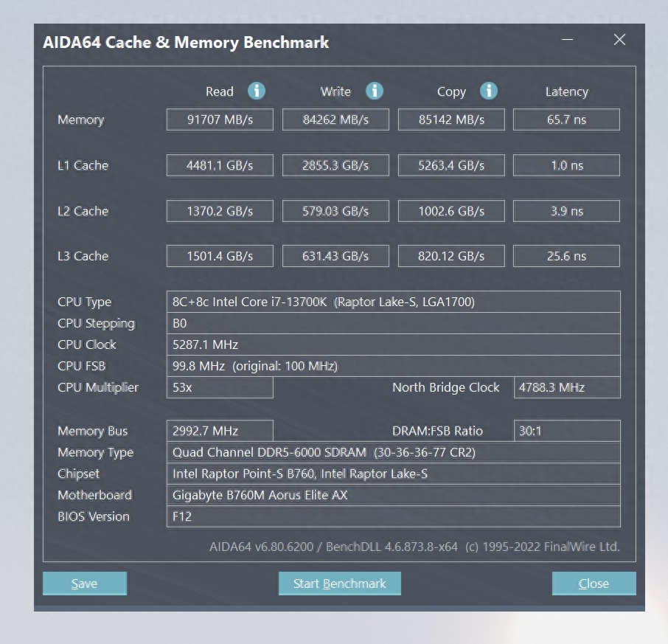The image size is (668, 644).
Task: Click the Read info icon
Action: click(x=257, y=91)
